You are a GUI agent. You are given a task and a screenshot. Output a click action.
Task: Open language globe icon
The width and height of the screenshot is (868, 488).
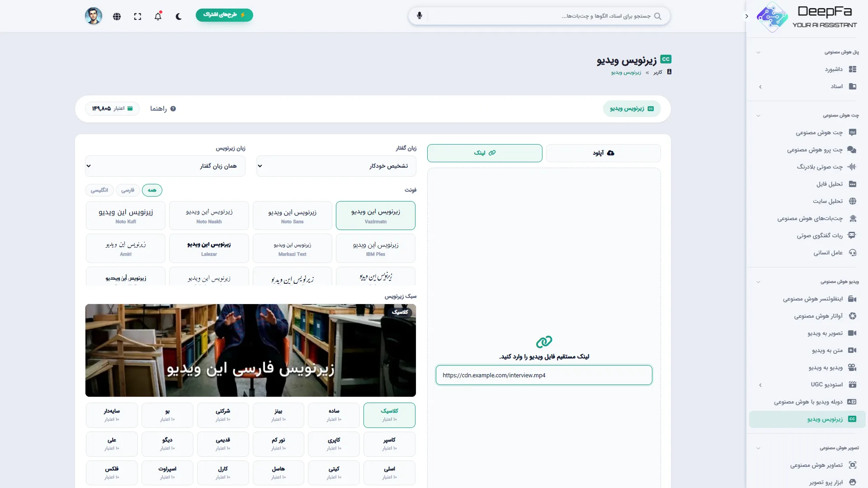[x=117, y=16]
